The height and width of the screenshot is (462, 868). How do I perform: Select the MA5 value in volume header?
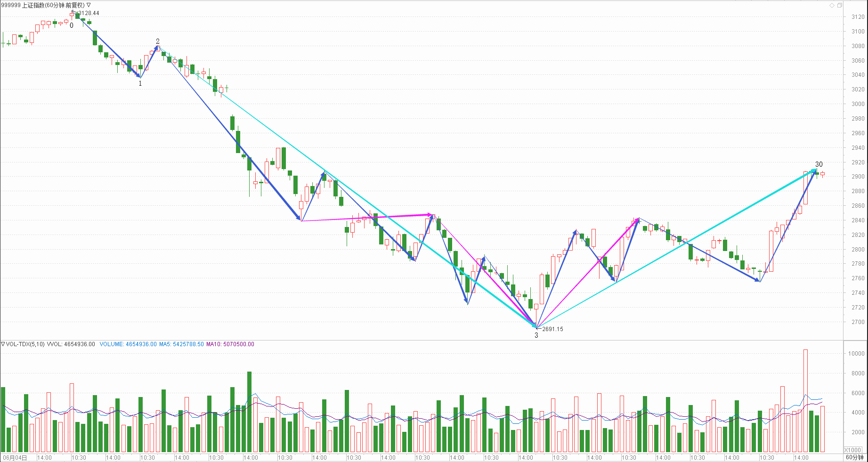click(181, 344)
